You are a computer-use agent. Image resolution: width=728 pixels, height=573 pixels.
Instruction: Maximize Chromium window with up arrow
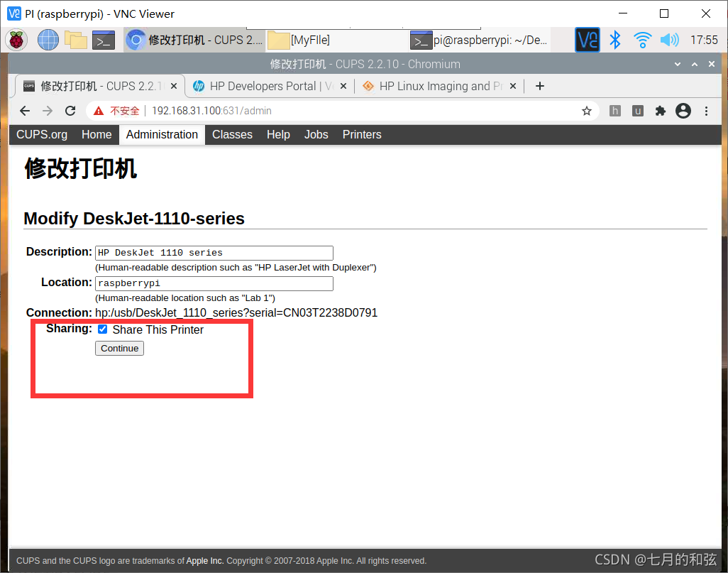point(695,64)
